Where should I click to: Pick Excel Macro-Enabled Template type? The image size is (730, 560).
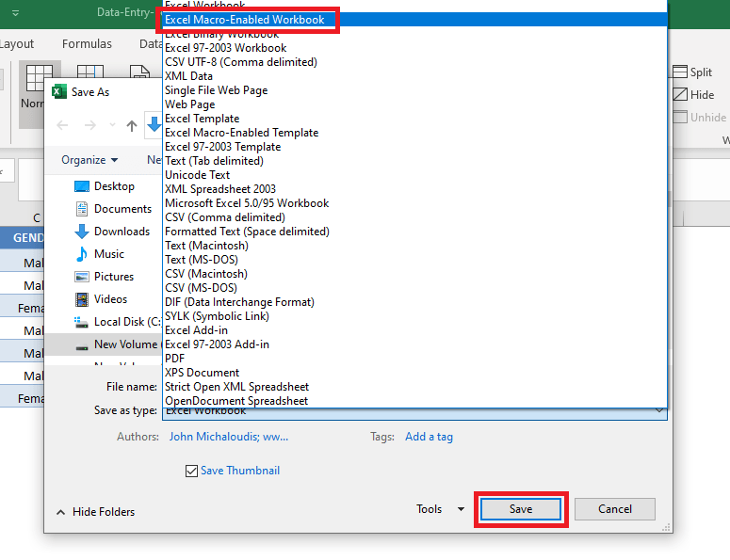[x=414, y=133]
